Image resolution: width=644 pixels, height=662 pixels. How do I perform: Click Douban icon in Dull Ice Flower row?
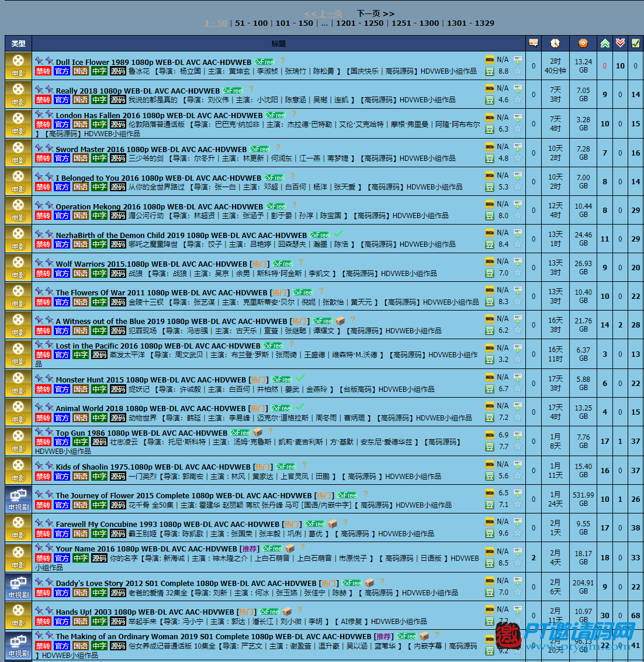tap(490, 71)
